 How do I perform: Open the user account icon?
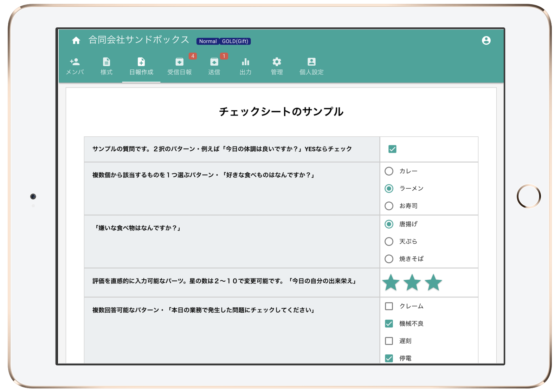(486, 40)
